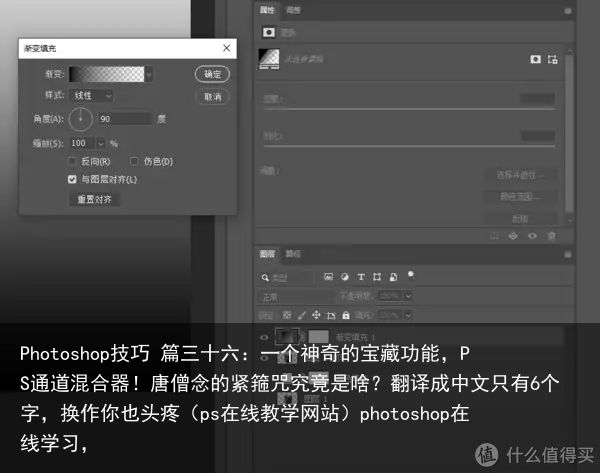This screenshot has height=473, width=600.
Task: Toggle the 反向(R) checkbox
Action: pyautogui.click(x=72, y=161)
